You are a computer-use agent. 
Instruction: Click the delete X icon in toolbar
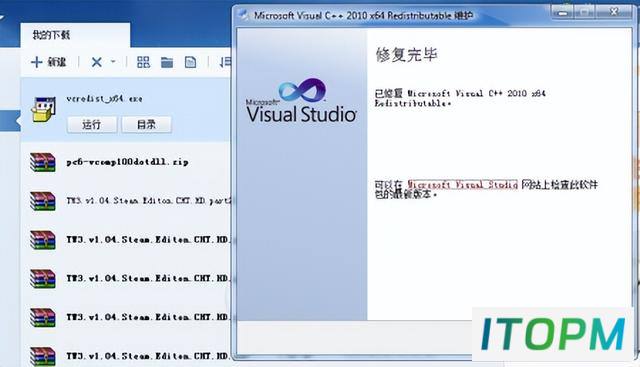click(x=96, y=62)
